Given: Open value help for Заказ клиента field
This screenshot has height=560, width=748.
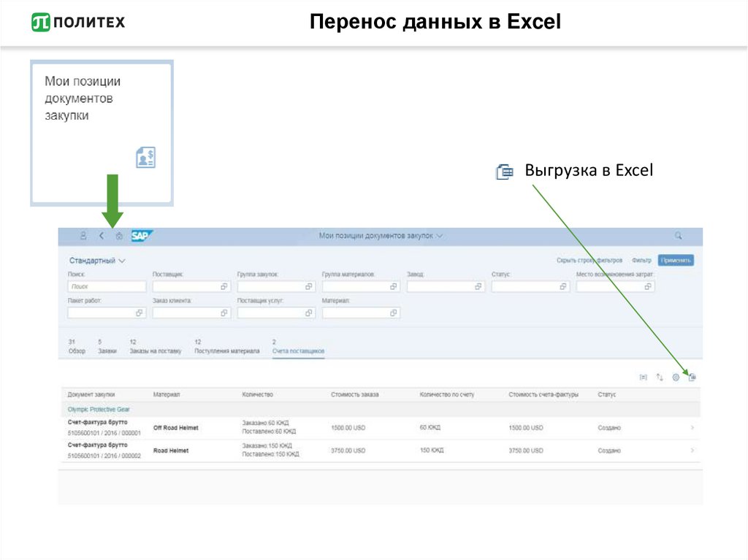Looking at the screenshot, I should 224,313.
